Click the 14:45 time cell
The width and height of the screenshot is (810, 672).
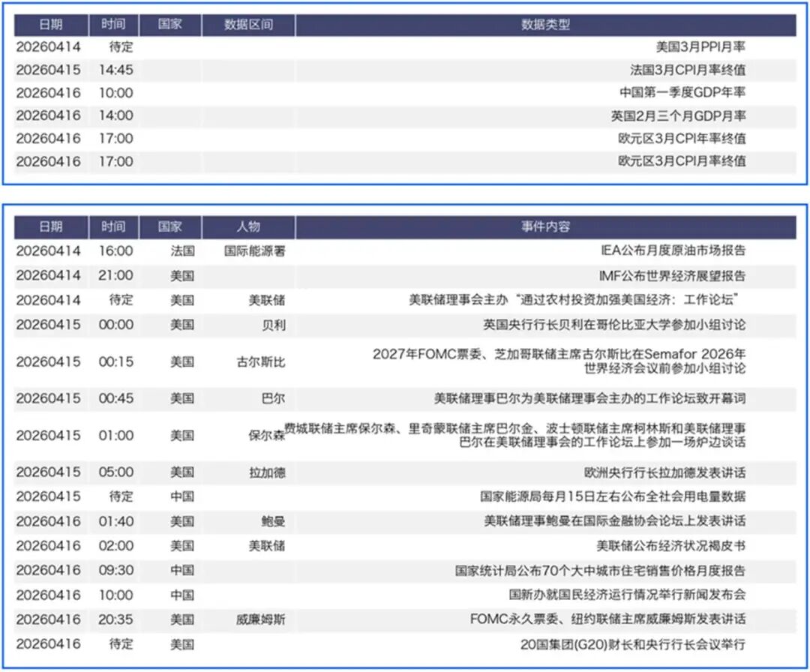tap(115, 70)
